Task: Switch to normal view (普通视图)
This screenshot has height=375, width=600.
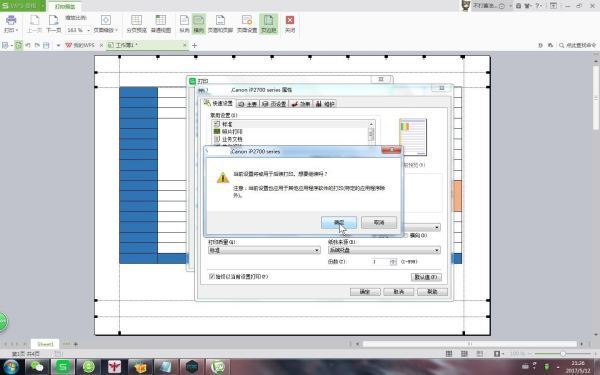Action: [x=161, y=24]
